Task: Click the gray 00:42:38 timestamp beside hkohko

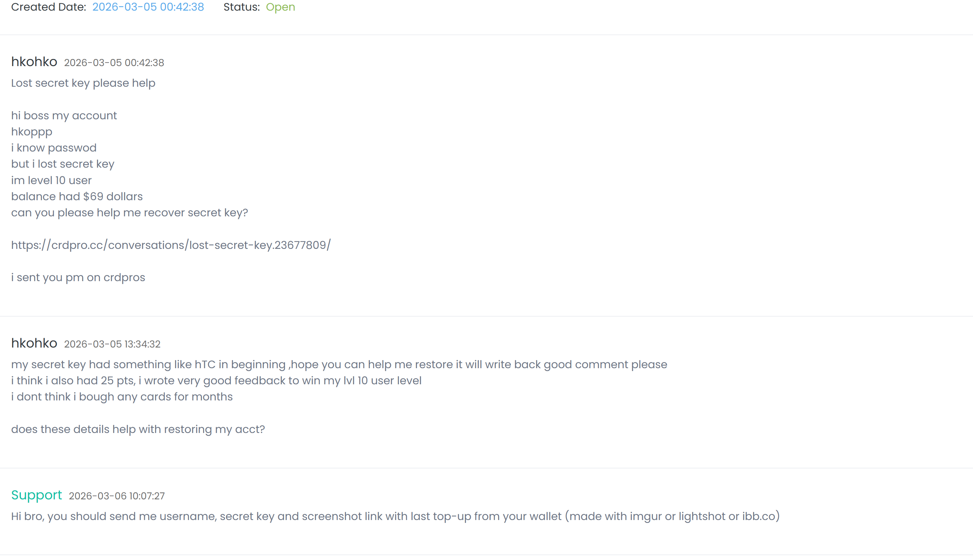Action: click(x=114, y=63)
